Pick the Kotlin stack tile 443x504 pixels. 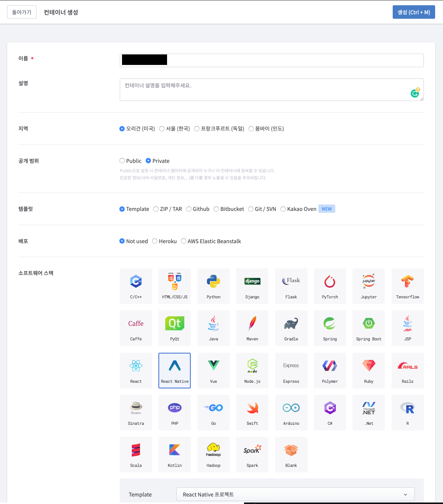coord(175,454)
